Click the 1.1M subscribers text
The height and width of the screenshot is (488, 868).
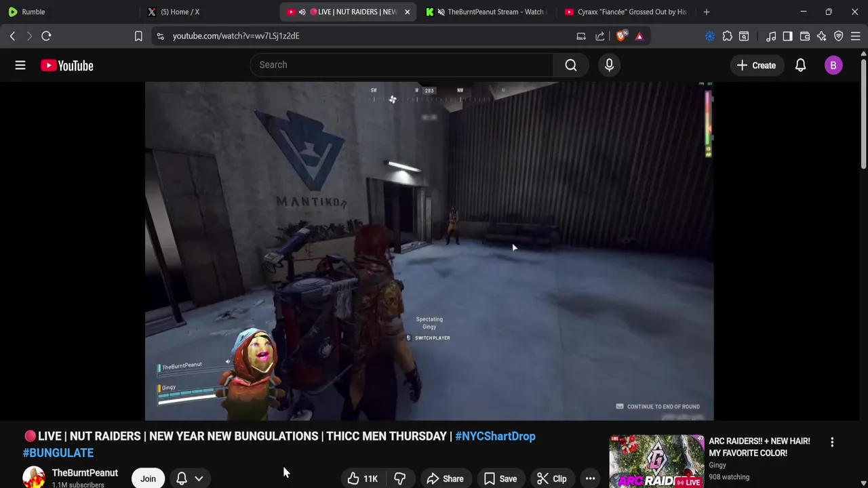click(78, 485)
